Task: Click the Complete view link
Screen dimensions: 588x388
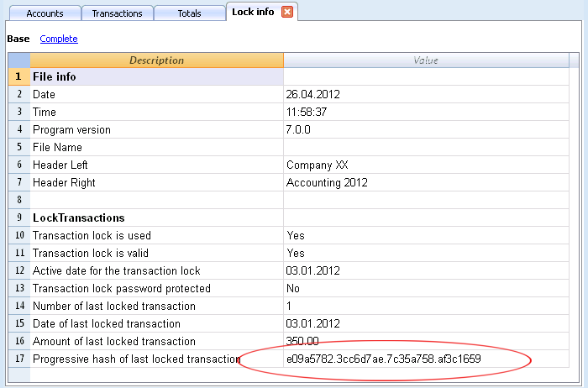Action: (59, 39)
